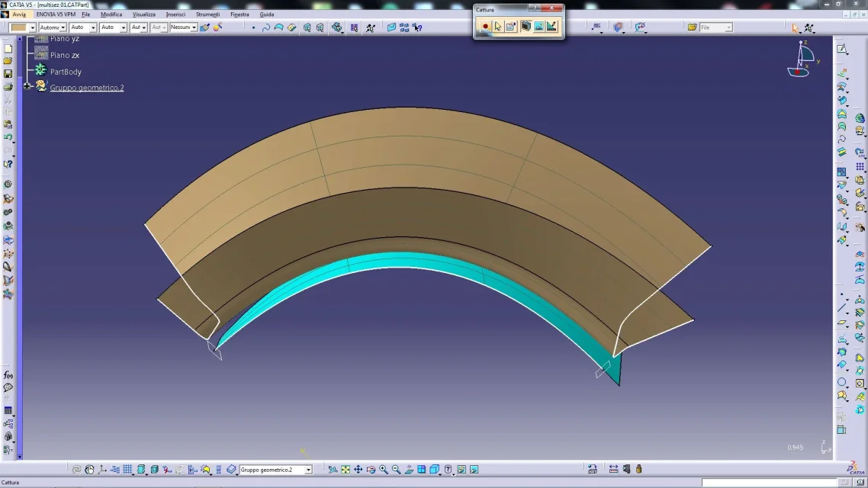Image resolution: width=868 pixels, height=488 pixels.
Task: Open capture options in Cattura toolbar
Action: click(x=511, y=27)
